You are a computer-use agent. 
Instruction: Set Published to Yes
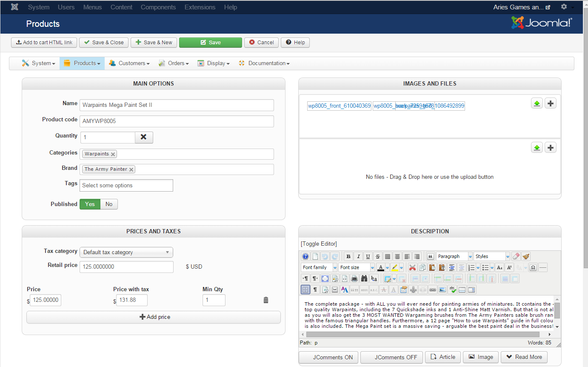pyautogui.click(x=90, y=204)
